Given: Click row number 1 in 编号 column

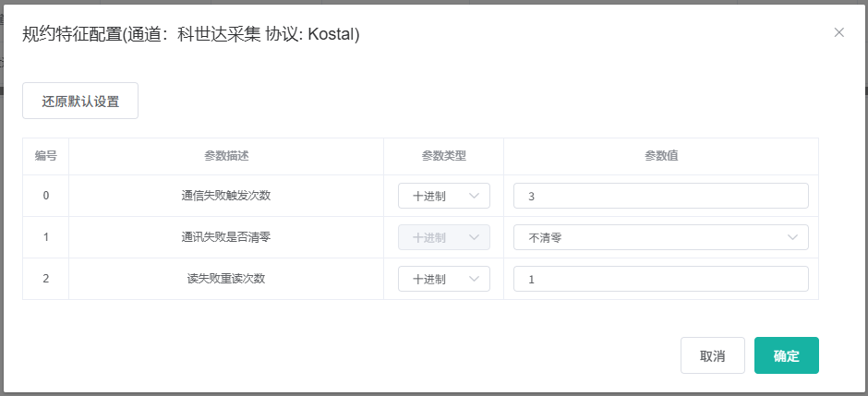Looking at the screenshot, I should [46, 237].
